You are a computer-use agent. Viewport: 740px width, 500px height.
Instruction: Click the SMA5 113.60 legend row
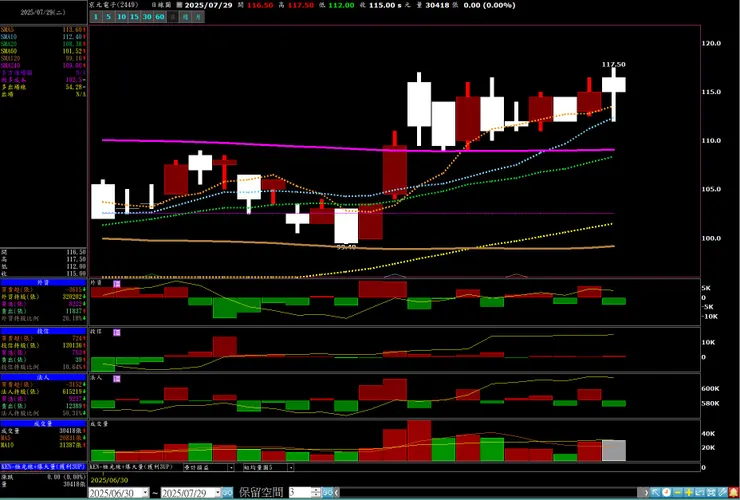click(x=43, y=30)
